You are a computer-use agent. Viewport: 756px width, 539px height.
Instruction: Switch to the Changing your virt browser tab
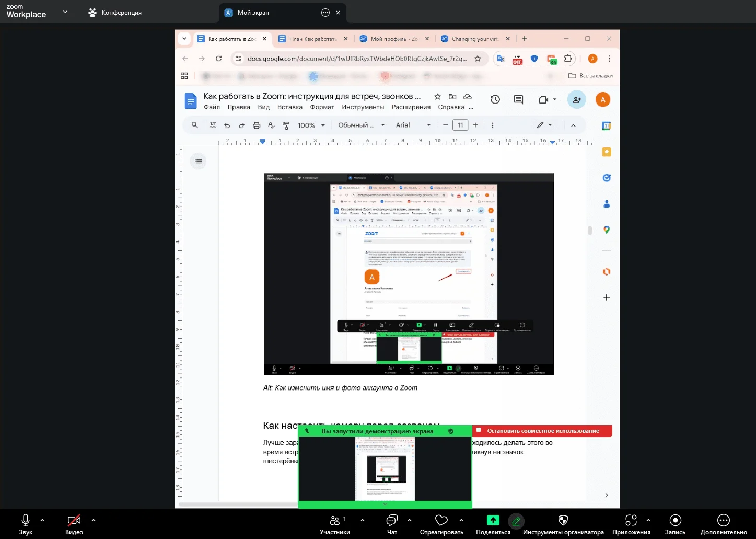pos(475,39)
